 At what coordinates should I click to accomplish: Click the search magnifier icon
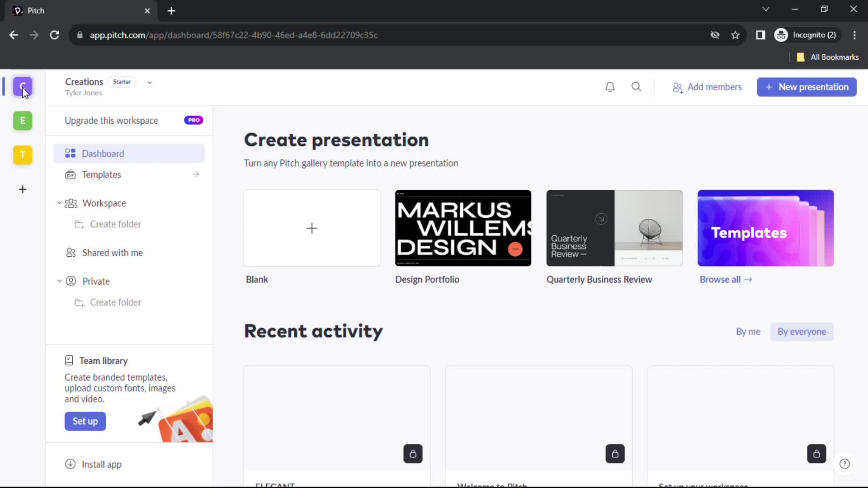pyautogui.click(x=636, y=86)
